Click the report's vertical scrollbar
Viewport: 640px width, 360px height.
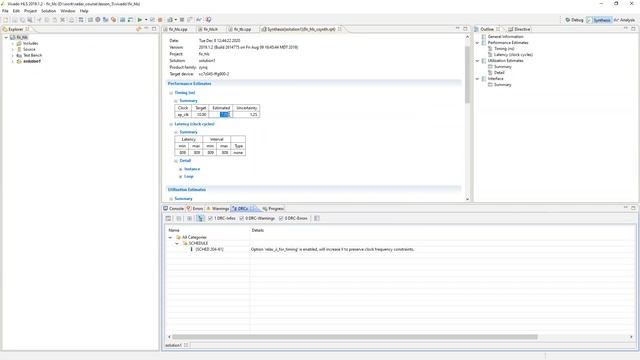tap(467, 74)
